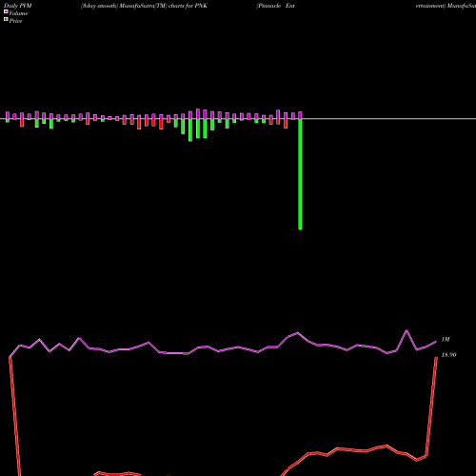The image size is (476, 476).
Task: Click the 'Price' legend label
Action: click(15, 21)
